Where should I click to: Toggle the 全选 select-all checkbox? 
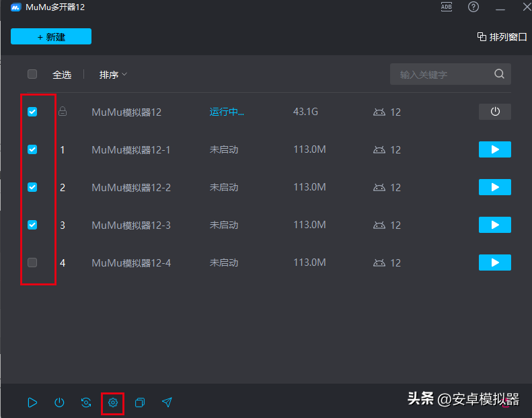pyautogui.click(x=32, y=74)
